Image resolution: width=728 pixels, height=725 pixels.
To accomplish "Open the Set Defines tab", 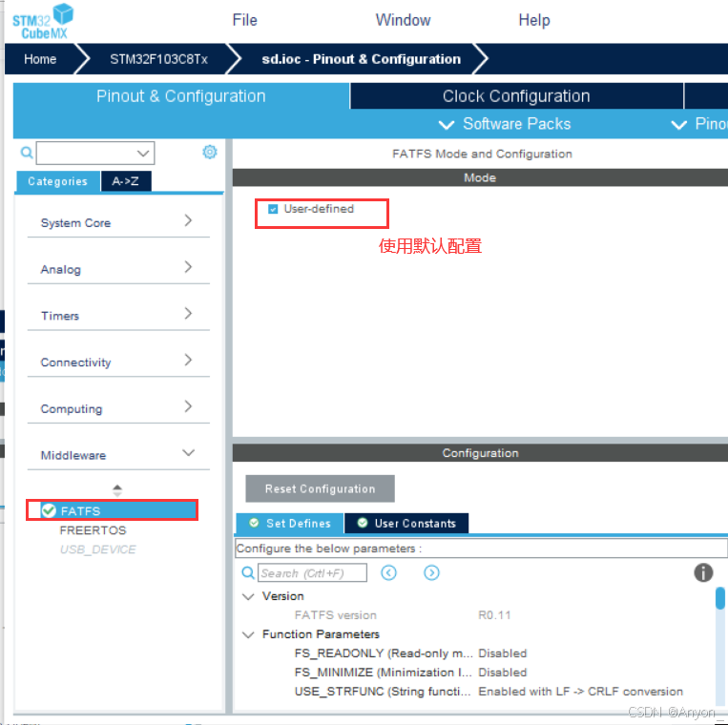I will coord(290,523).
